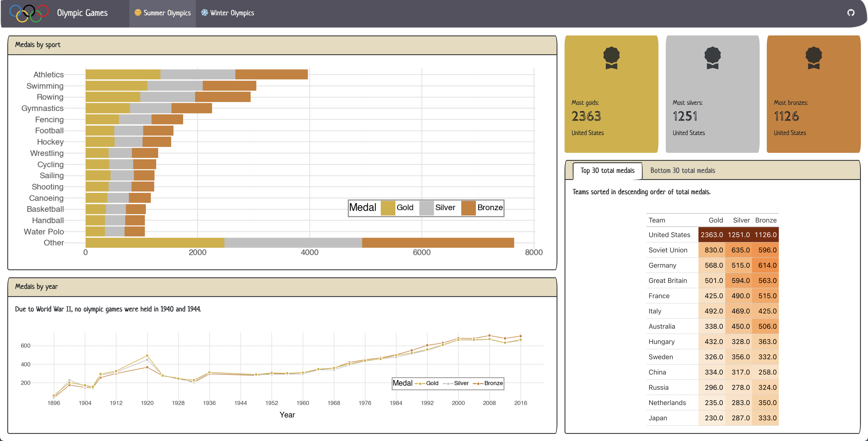This screenshot has width=868, height=441.
Task: Click the Other bar's bronze segment
Action: 438,243
